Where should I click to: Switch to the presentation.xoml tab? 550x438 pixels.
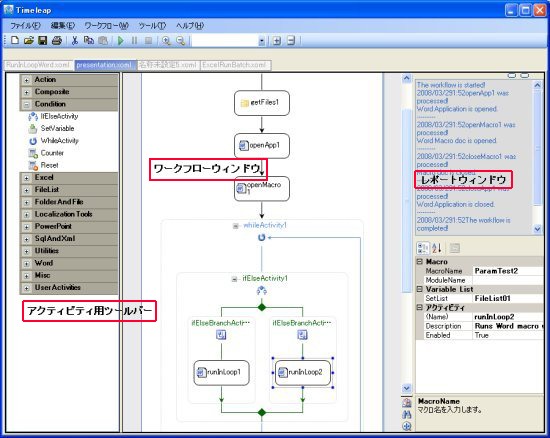tap(104, 65)
